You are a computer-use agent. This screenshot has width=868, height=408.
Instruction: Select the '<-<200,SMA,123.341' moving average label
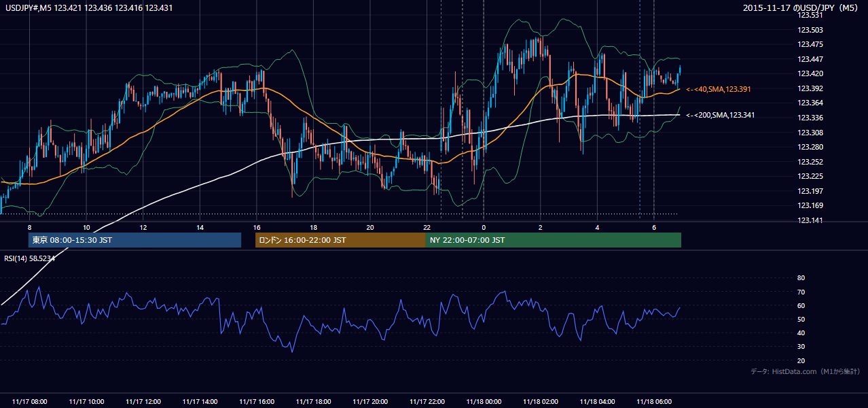click(721, 116)
